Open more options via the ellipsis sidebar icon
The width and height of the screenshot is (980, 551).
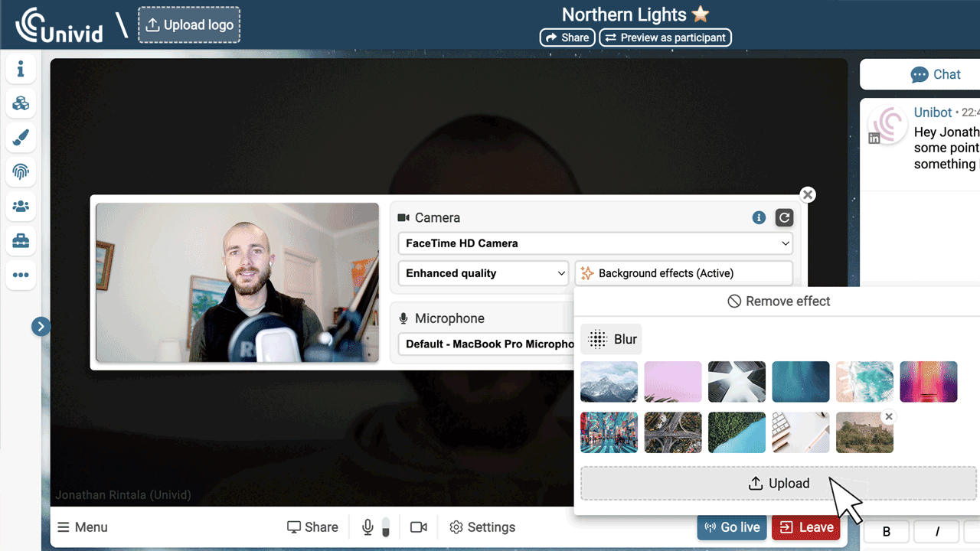point(21,275)
